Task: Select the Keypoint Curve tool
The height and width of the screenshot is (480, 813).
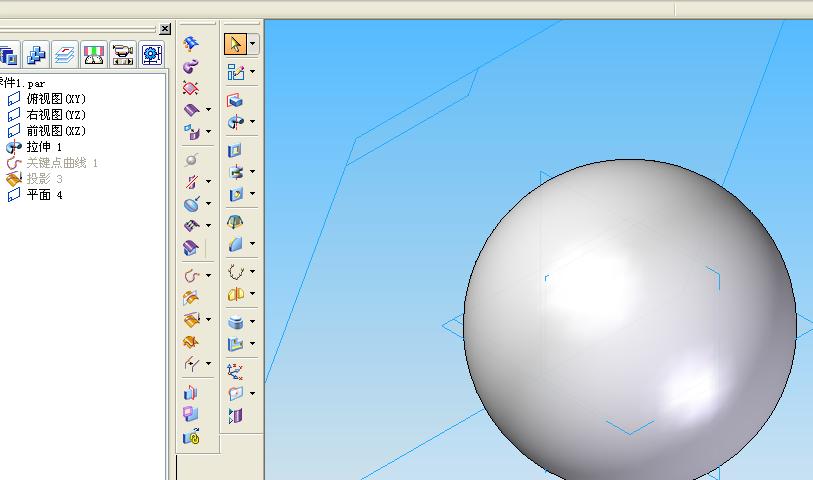Action: (x=191, y=275)
